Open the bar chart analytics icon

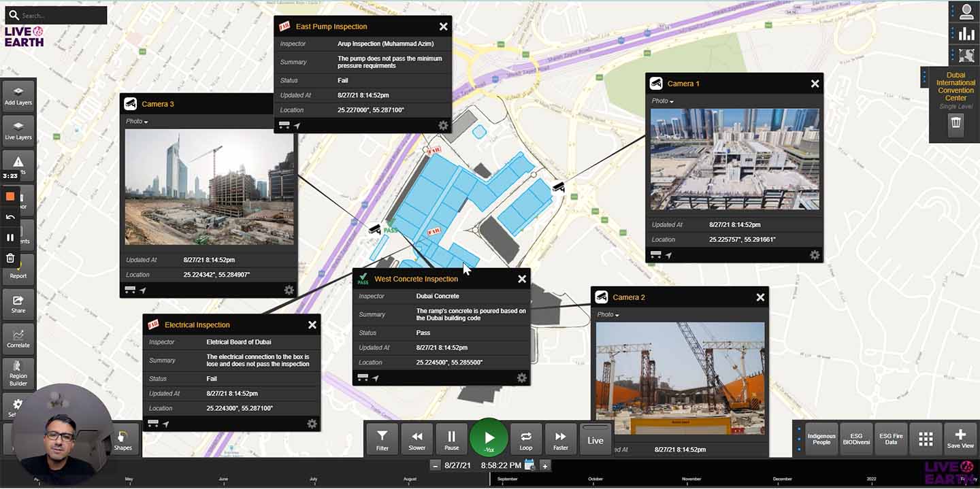point(966,34)
